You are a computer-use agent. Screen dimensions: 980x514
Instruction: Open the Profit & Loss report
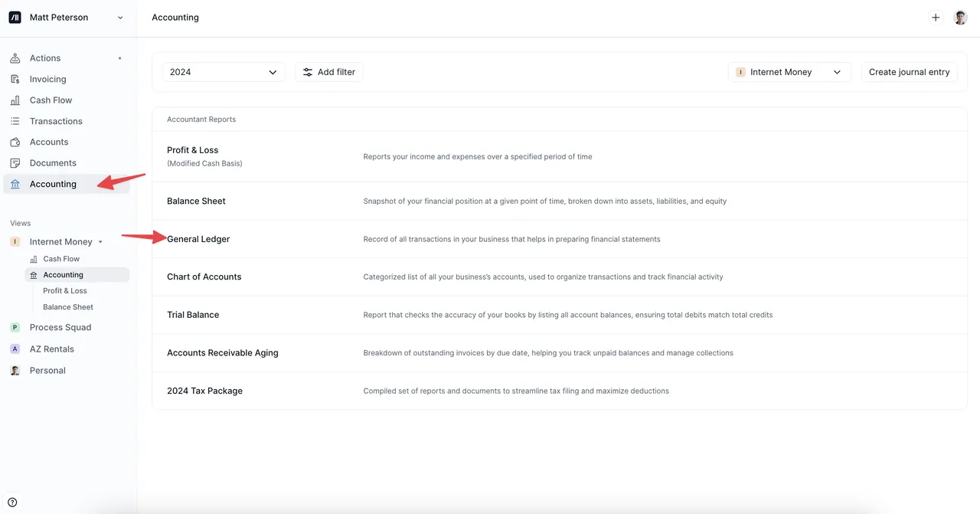[560, 156]
